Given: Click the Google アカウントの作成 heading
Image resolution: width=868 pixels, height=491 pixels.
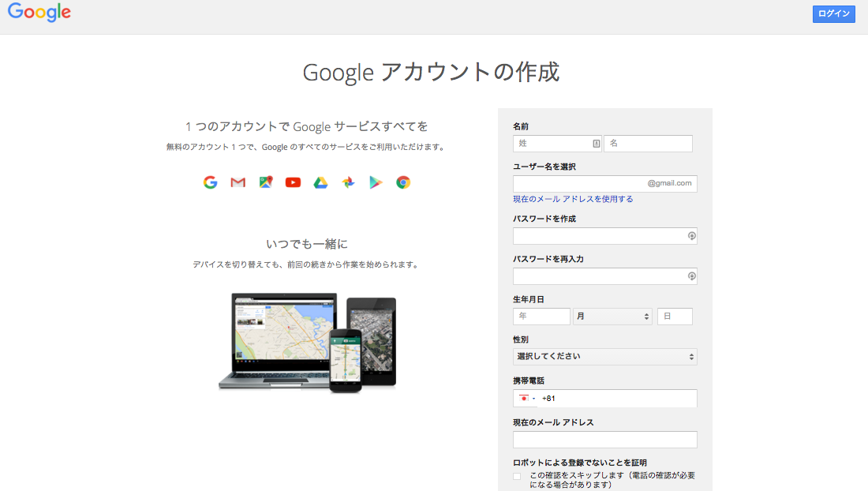Looking at the screenshot, I should click(x=431, y=73).
